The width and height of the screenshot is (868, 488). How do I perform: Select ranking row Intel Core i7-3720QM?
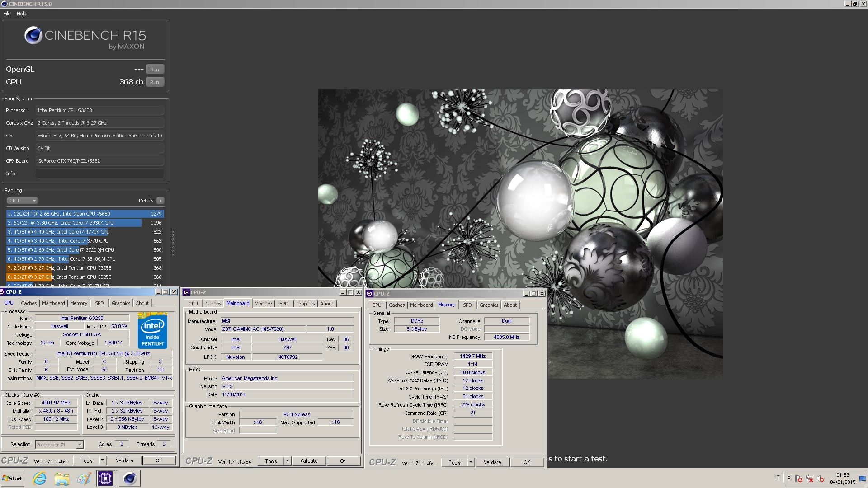[85, 250]
